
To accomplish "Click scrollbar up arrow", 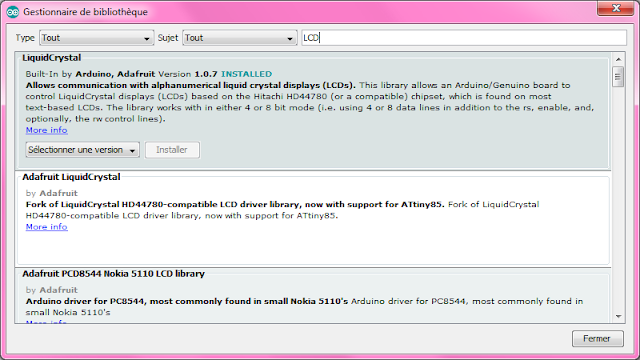I will point(618,60).
